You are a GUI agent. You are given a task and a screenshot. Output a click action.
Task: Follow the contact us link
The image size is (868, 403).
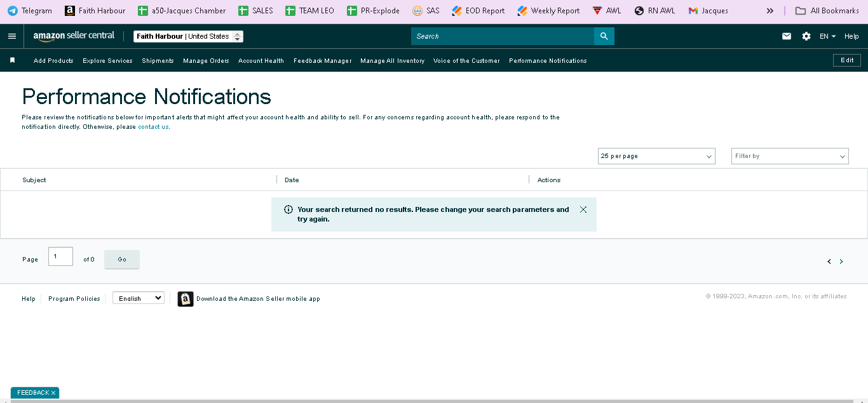click(153, 127)
